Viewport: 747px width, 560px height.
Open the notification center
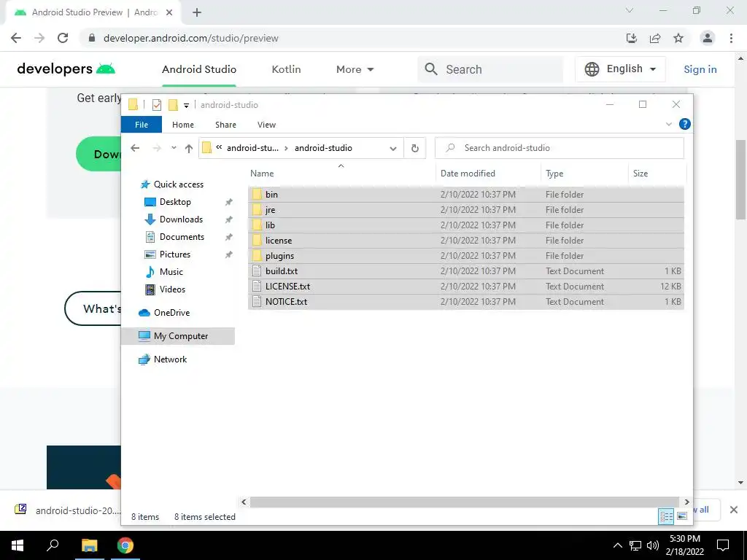pos(723,545)
